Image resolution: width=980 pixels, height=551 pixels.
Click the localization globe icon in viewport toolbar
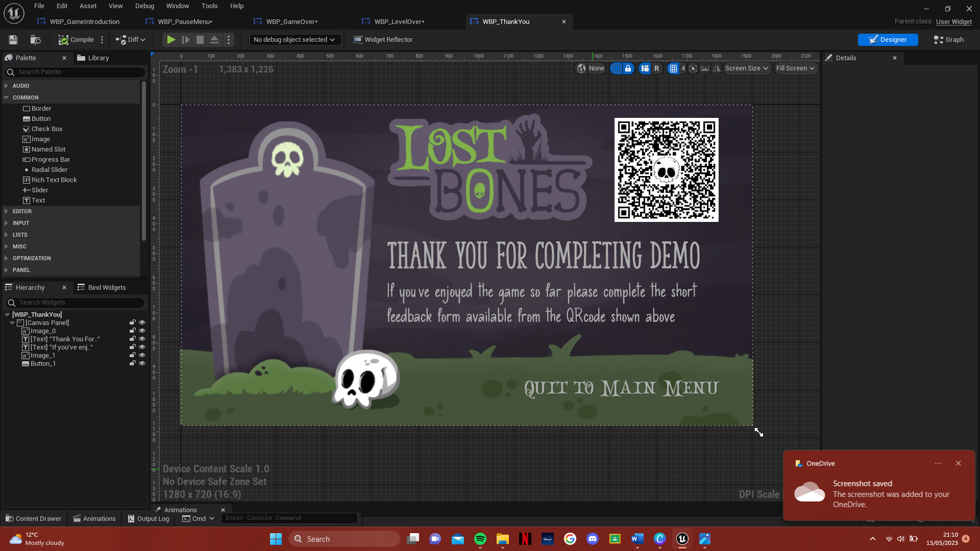click(581, 68)
